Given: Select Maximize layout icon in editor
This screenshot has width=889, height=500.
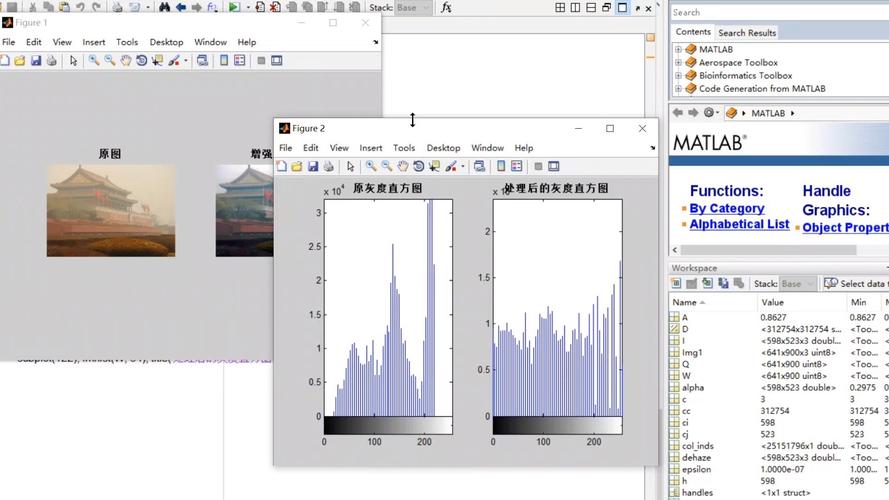Looking at the screenshot, I should tap(623, 7).
